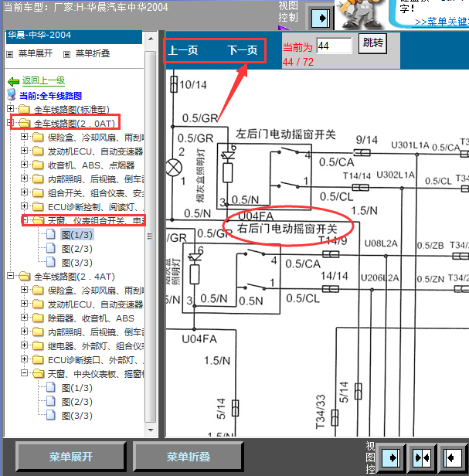This screenshot has width=469, height=476.
Task: Click the list icon beside top 菜单折叠
Action: pyautogui.click(x=66, y=54)
